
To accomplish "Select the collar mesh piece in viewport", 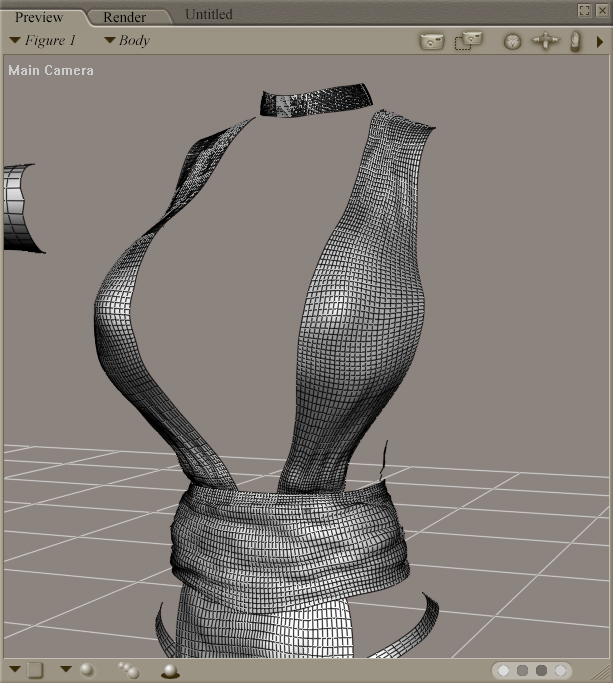I will pos(316,100).
